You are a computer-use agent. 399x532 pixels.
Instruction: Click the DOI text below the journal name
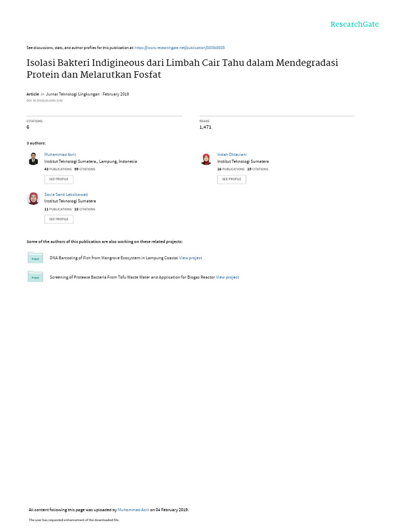(44, 100)
